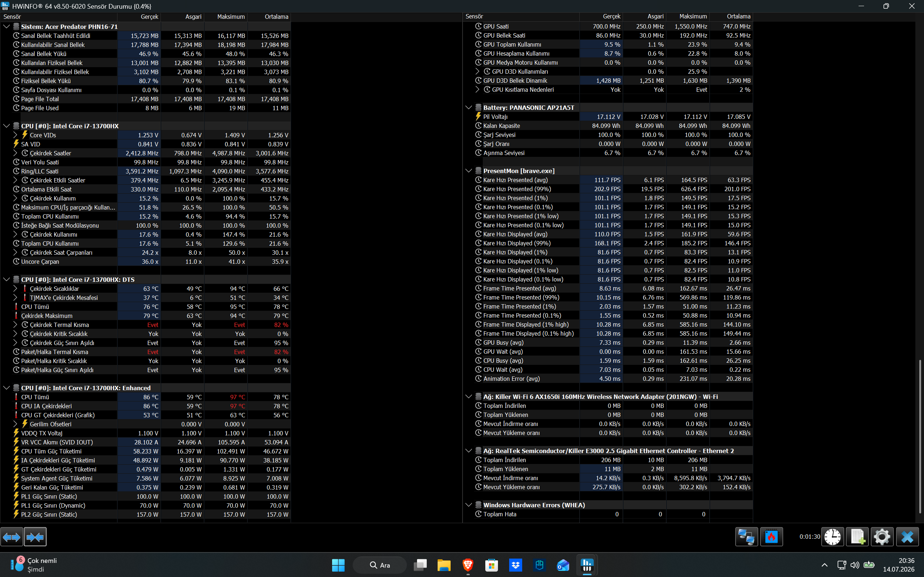Click the flame fan control icon
The image size is (924, 577).
tap(772, 537)
